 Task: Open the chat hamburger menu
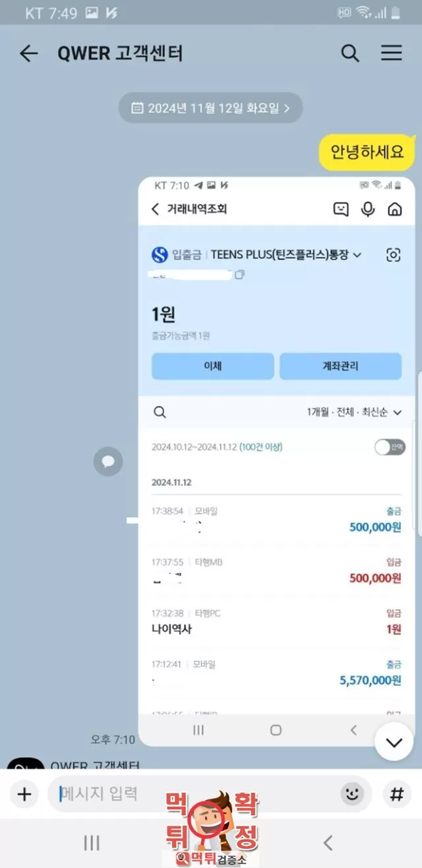pyautogui.click(x=392, y=53)
